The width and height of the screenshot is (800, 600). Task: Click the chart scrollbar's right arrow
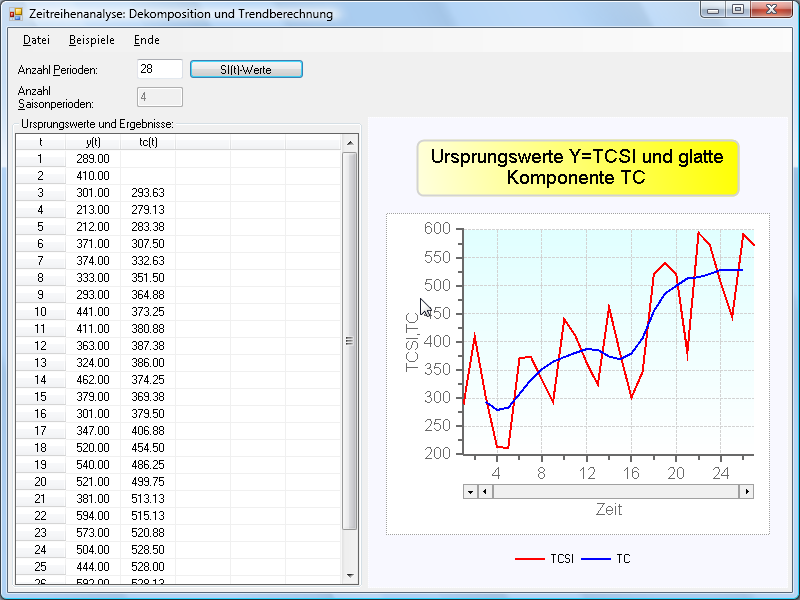pyautogui.click(x=745, y=491)
